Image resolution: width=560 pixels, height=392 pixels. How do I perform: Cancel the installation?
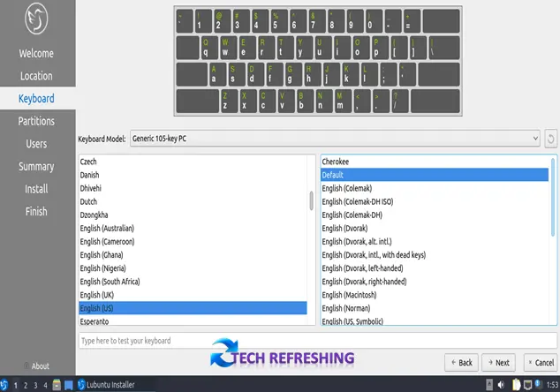pos(541,363)
